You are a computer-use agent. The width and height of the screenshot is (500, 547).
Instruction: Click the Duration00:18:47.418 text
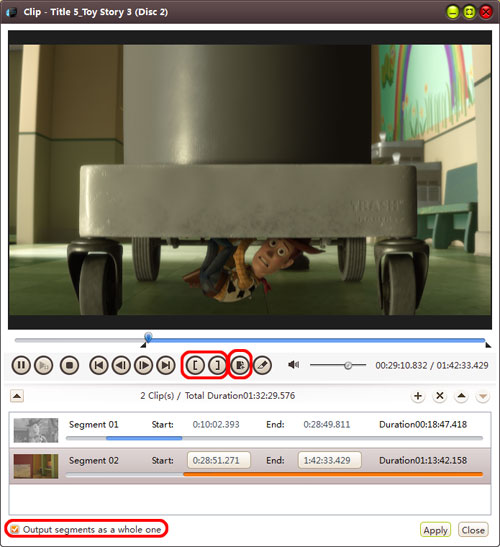pyautogui.click(x=423, y=425)
